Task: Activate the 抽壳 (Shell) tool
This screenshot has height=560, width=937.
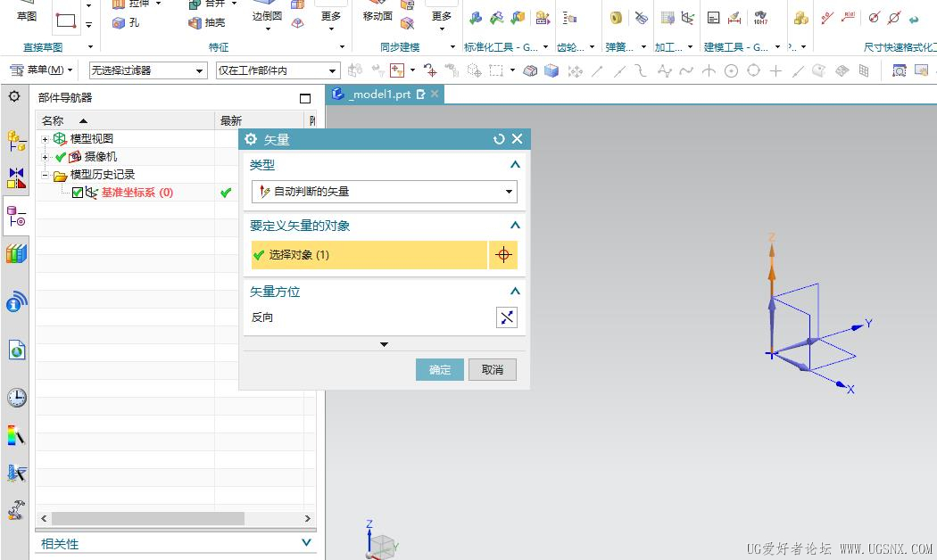Action: point(207,22)
